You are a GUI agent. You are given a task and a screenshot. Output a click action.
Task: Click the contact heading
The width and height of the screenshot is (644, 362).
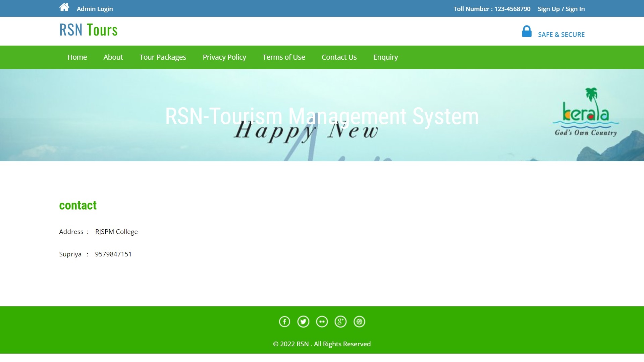[x=78, y=205]
